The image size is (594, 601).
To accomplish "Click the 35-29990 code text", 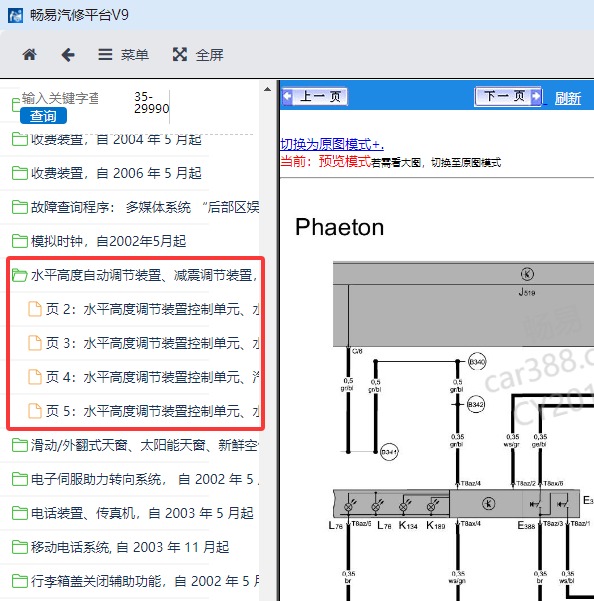I will point(151,103).
